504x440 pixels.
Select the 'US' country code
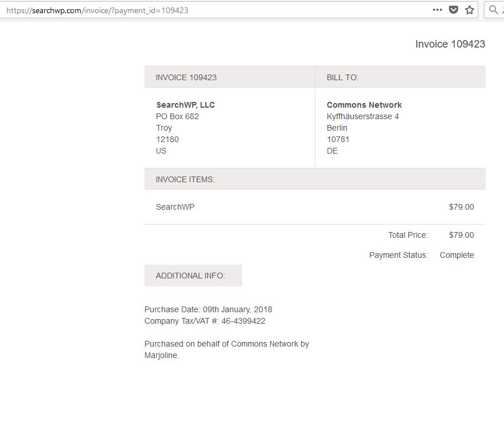click(161, 151)
